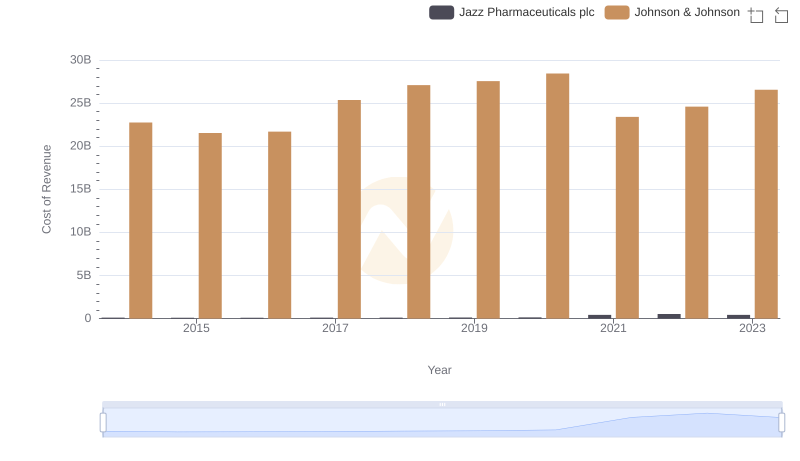Click the Johnson & Johnson 2016 bar
800x461 pixels.
[280, 225]
